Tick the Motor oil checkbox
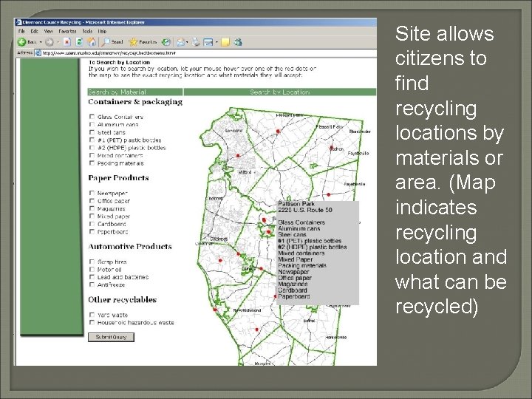Viewport: 532px width, 399px height. pos(92,269)
